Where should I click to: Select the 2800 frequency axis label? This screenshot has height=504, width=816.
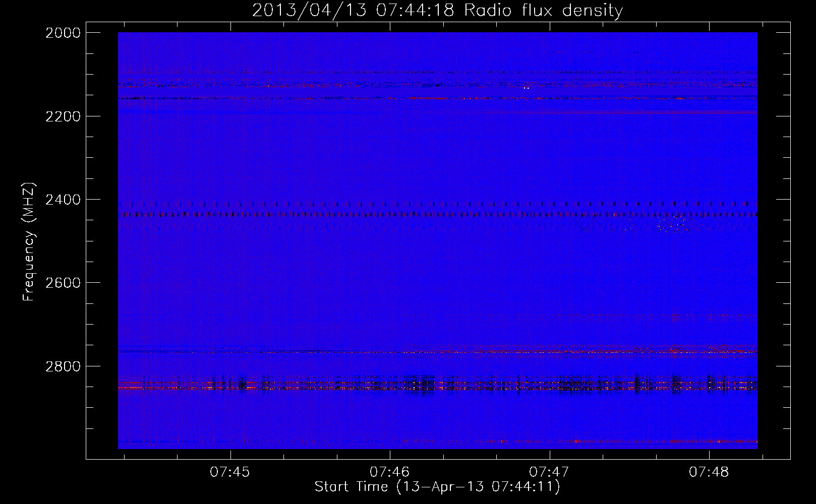(x=63, y=366)
